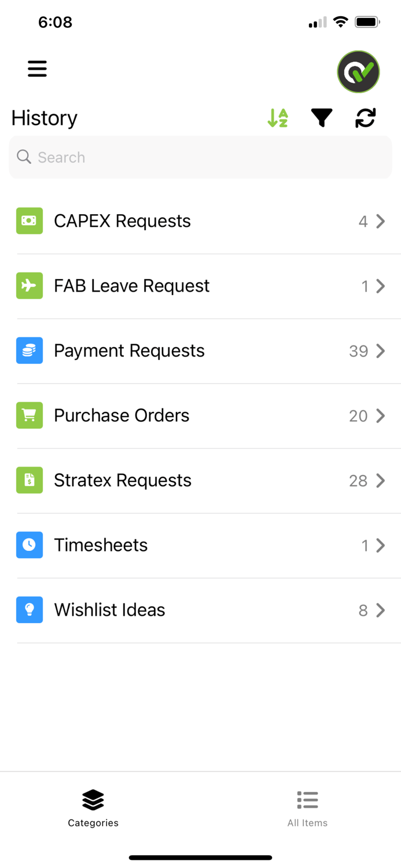Screen dimensions: 401x868
Task: Select the Purchase Orders cart icon
Action: (x=28, y=415)
